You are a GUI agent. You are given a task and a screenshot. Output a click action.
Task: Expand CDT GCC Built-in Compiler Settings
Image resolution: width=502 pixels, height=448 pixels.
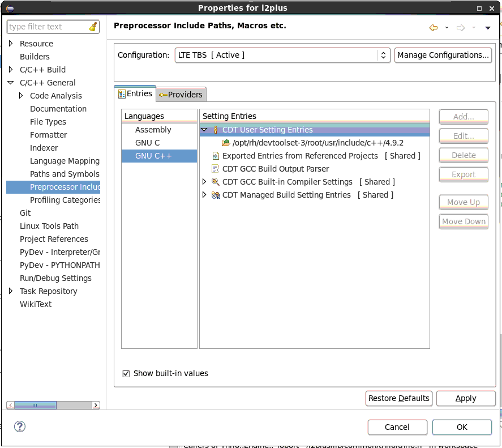click(205, 182)
